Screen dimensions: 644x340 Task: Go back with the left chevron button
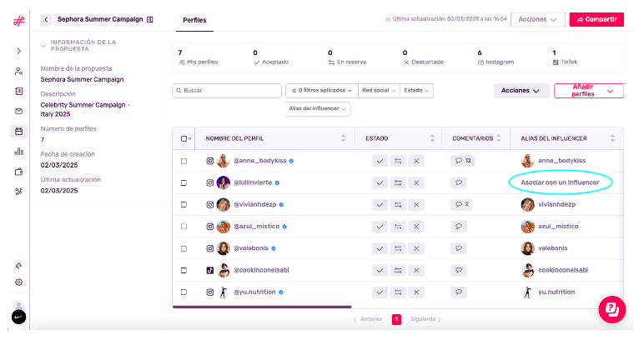click(x=46, y=19)
